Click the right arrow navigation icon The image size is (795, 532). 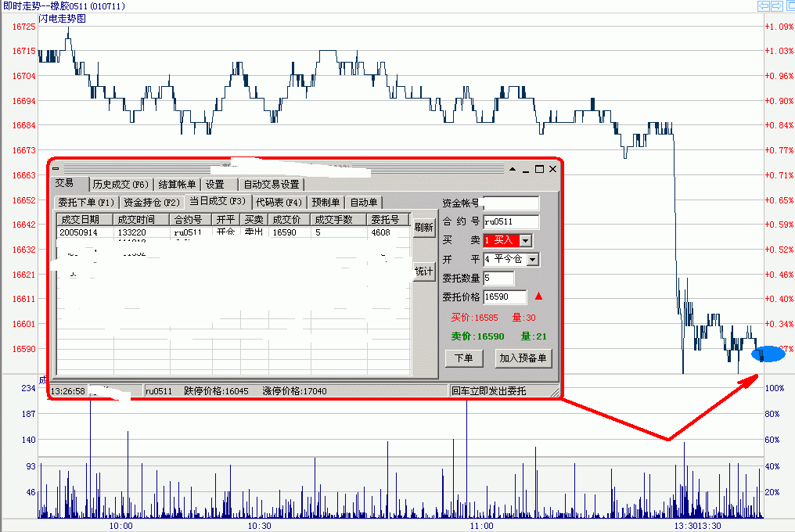tap(777, 6)
